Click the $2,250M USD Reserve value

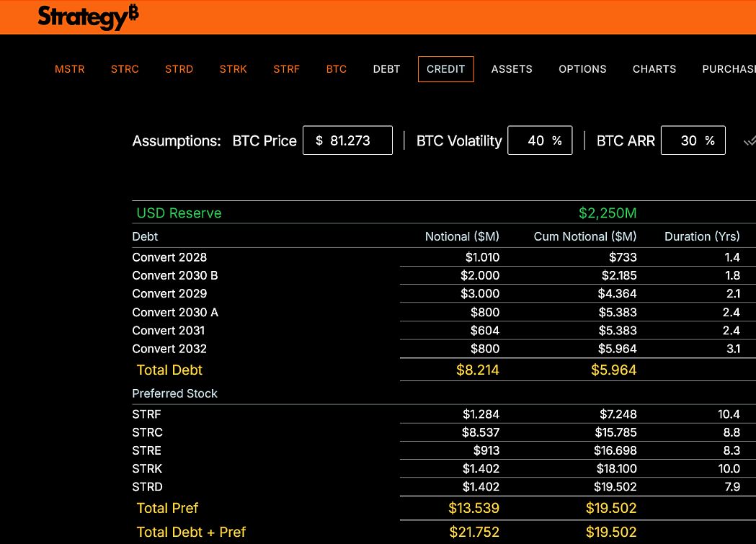(608, 213)
